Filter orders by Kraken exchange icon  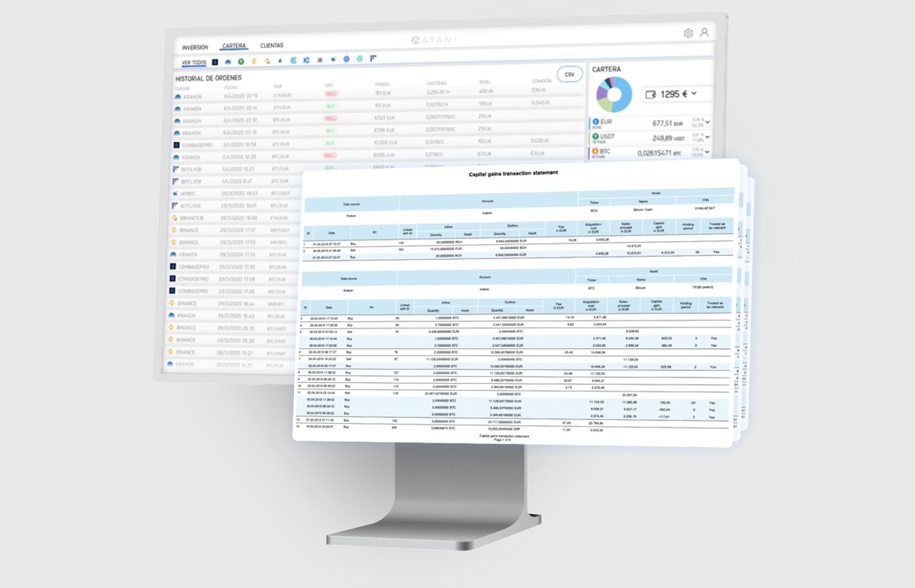click(228, 62)
